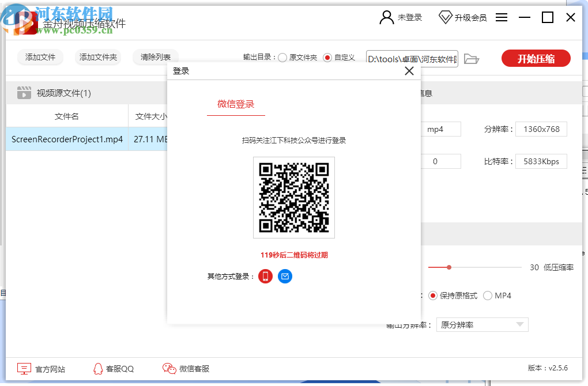Select the 原文件夹 output directory option
The width and height of the screenshot is (588, 386).
(x=282, y=58)
